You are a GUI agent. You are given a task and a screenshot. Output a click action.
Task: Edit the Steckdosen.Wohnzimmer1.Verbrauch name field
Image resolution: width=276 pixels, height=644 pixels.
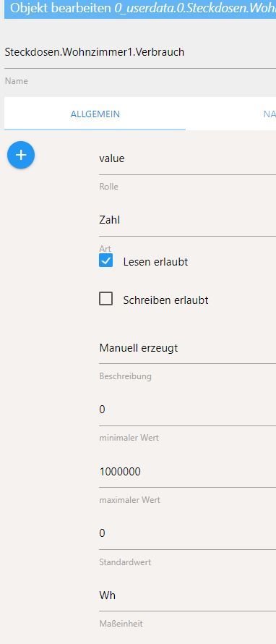(x=140, y=53)
